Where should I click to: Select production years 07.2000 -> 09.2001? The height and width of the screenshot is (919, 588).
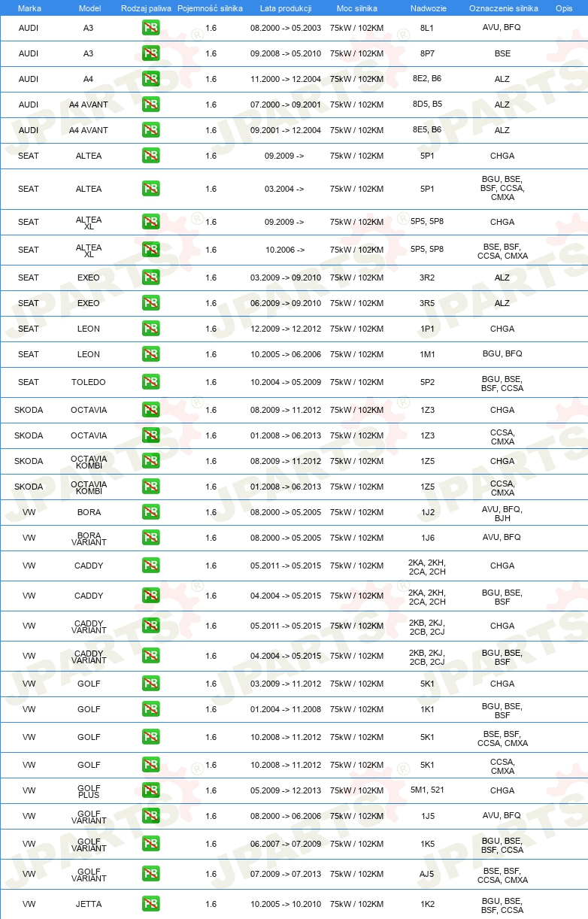pos(286,105)
